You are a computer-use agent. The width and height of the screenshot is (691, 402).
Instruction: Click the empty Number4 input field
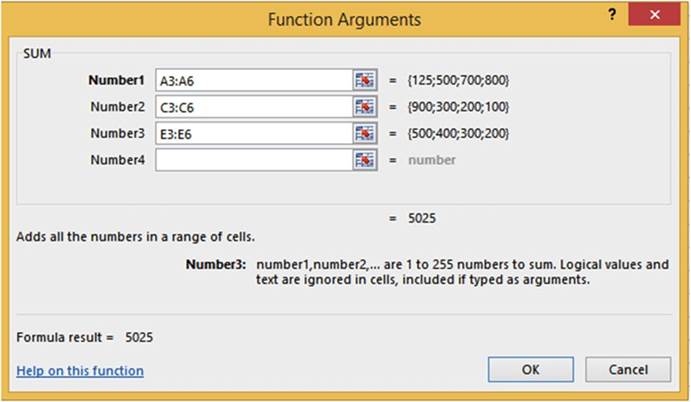click(x=253, y=159)
